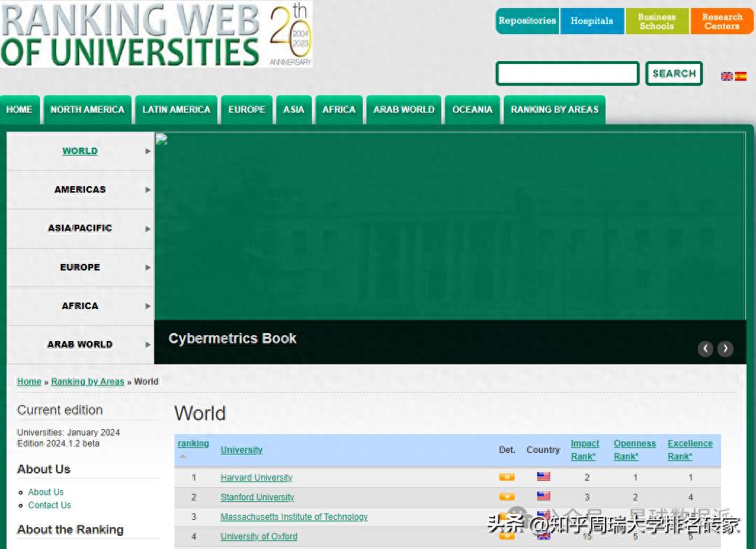Expand the Asia/Pacific sidebar submenu
756x549 pixels.
click(148, 228)
